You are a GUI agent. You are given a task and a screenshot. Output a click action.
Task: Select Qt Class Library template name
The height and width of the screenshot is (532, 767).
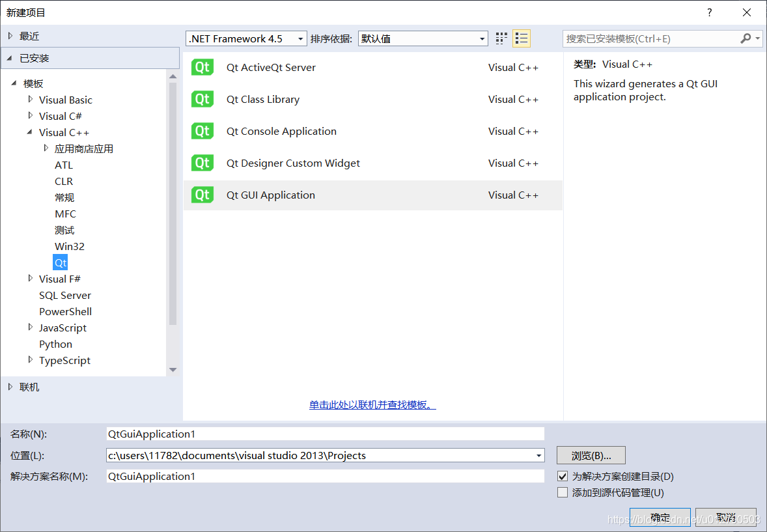(x=262, y=100)
